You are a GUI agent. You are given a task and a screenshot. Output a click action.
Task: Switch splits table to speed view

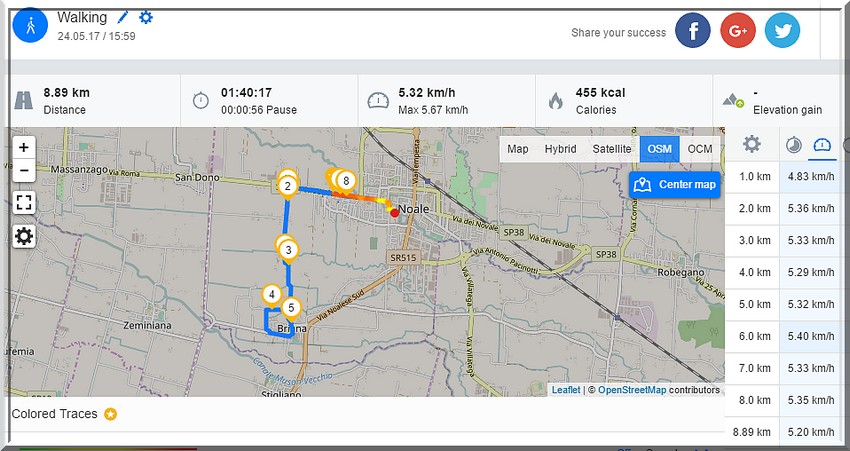tap(822, 145)
